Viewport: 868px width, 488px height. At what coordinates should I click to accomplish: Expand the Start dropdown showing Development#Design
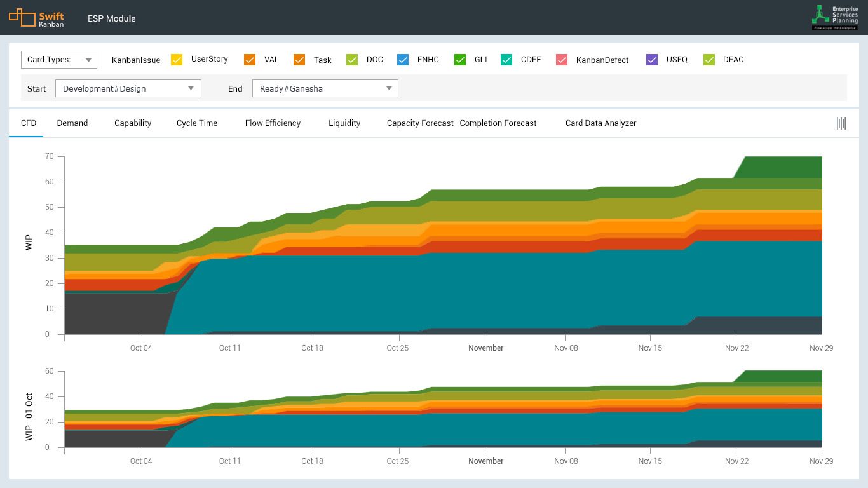[x=128, y=89]
